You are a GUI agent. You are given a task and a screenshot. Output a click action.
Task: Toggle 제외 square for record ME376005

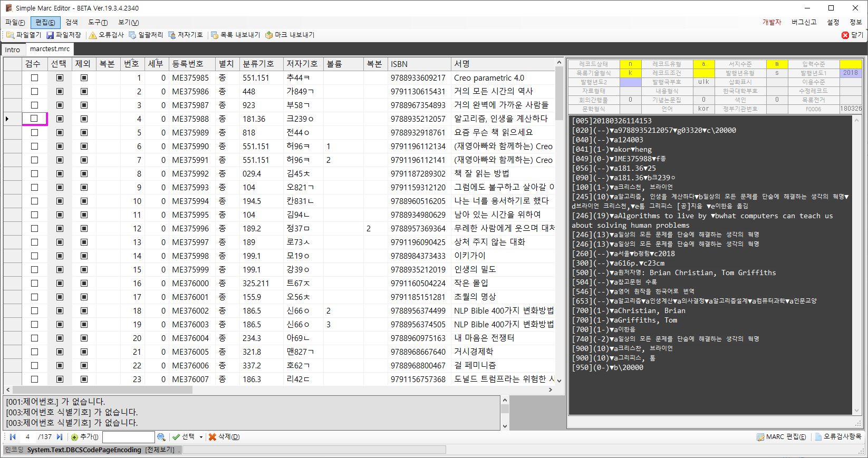click(x=84, y=352)
